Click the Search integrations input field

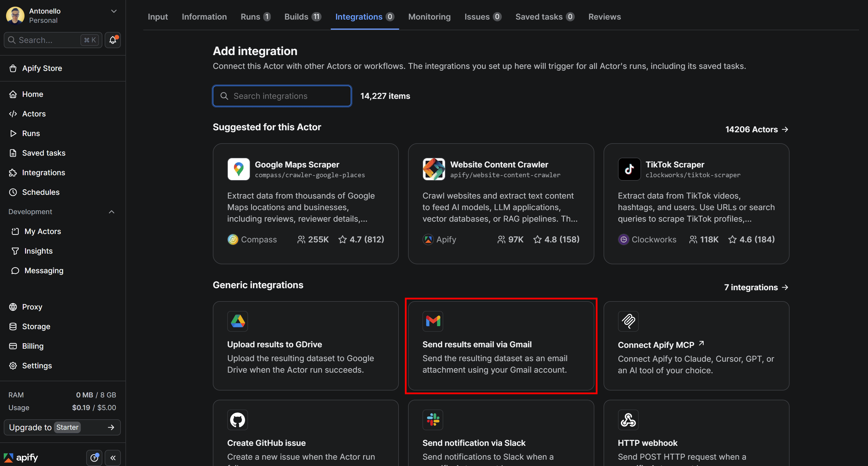[282, 96]
